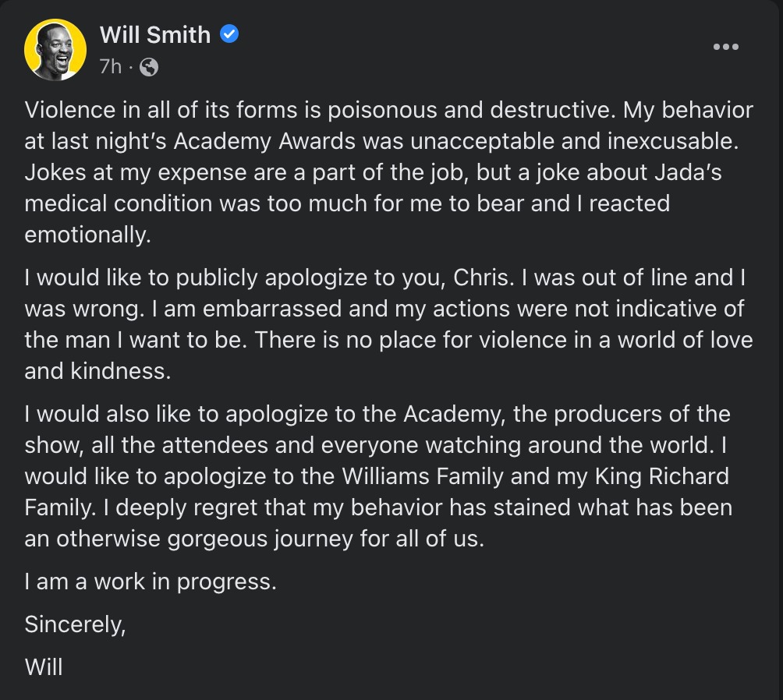The width and height of the screenshot is (783, 700).
Task: Open the Will Smith profile name link
Action: pyautogui.click(x=154, y=35)
